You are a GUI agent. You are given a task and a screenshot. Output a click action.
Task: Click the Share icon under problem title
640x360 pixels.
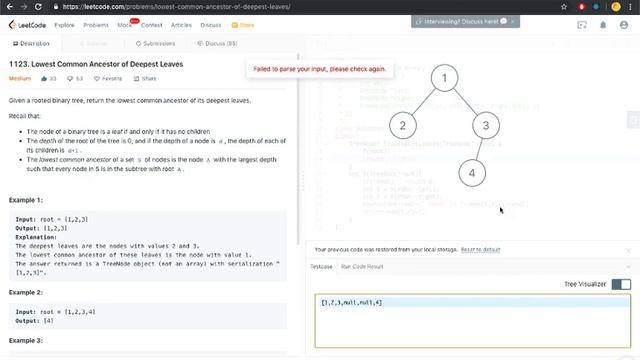(145, 78)
